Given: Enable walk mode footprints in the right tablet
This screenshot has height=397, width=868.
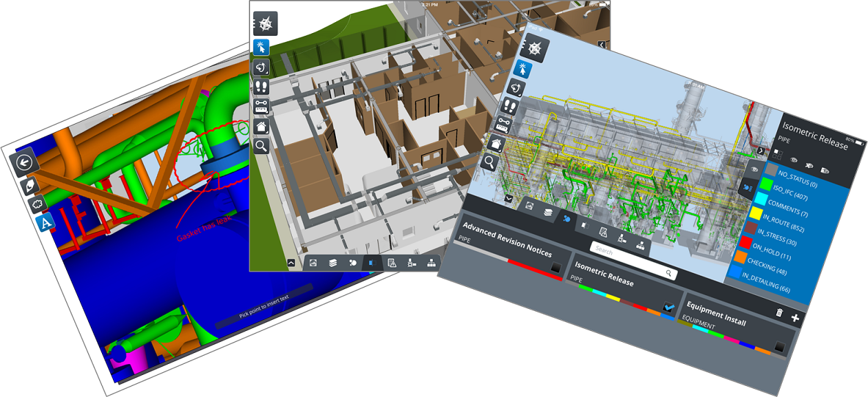Looking at the screenshot, I should point(510,107).
